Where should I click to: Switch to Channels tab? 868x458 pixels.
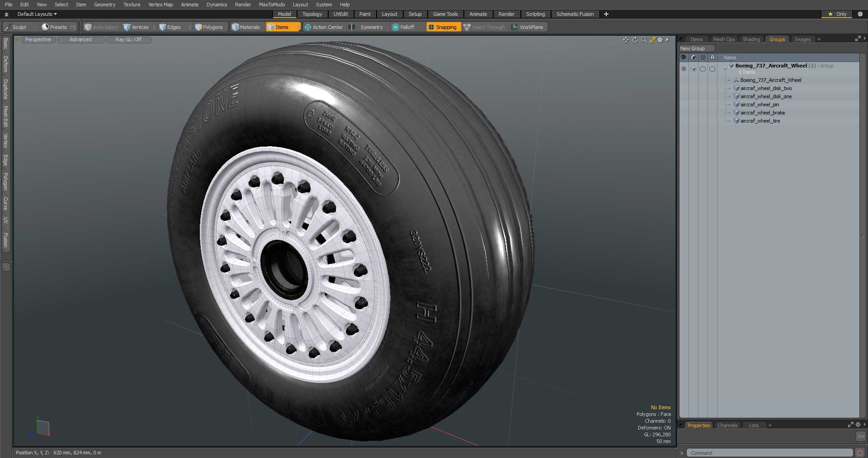click(727, 425)
